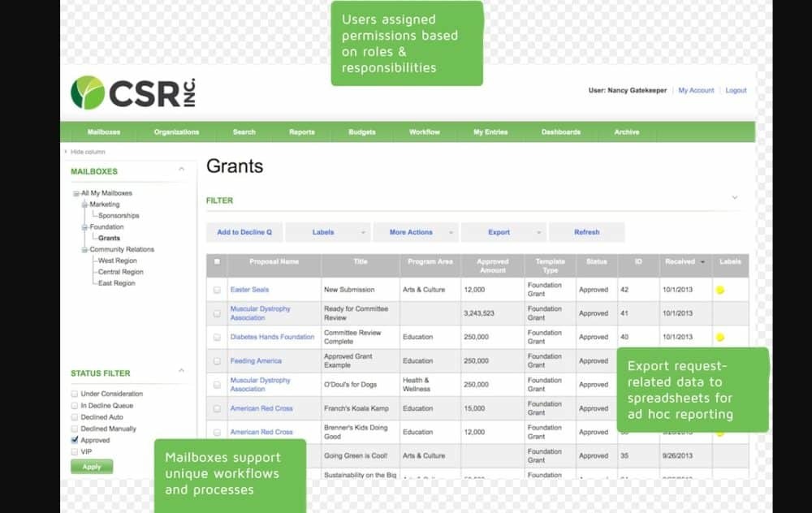The image size is (812, 513).
Task: Uncheck the Approved status filter
Action: 75,440
